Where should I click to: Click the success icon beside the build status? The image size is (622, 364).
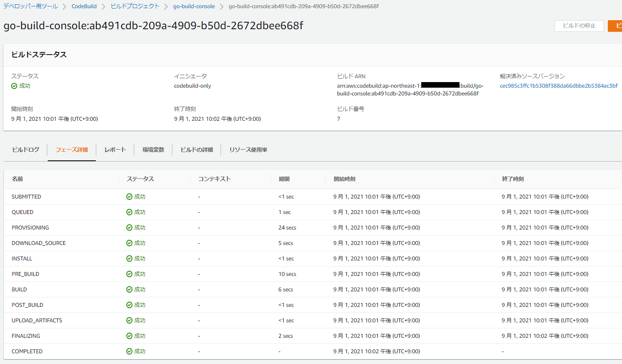tap(14, 86)
